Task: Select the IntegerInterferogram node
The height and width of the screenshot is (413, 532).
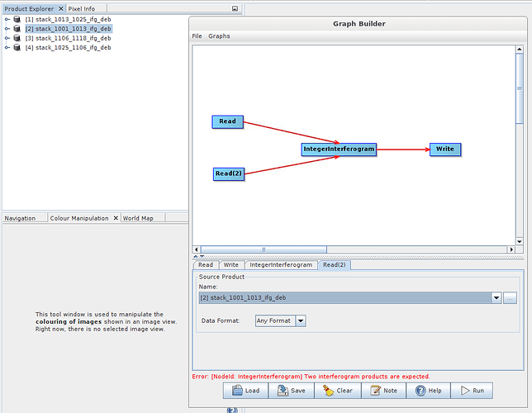Action: pyautogui.click(x=339, y=150)
